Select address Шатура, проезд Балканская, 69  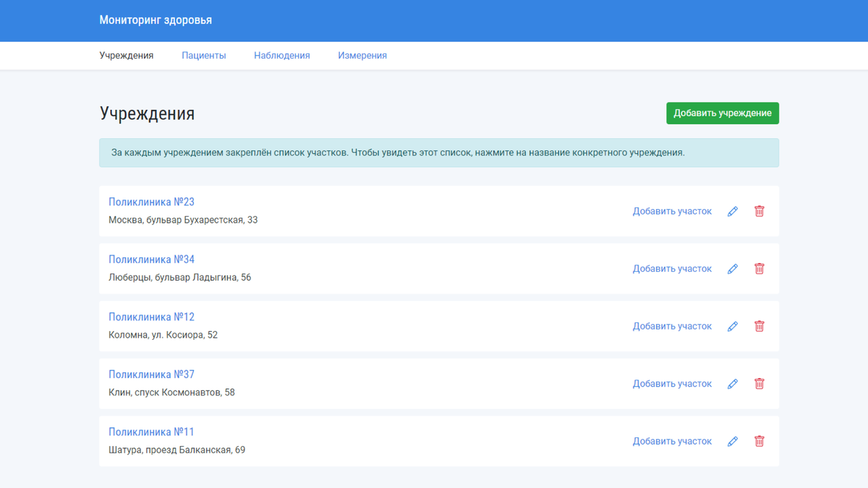tap(176, 450)
